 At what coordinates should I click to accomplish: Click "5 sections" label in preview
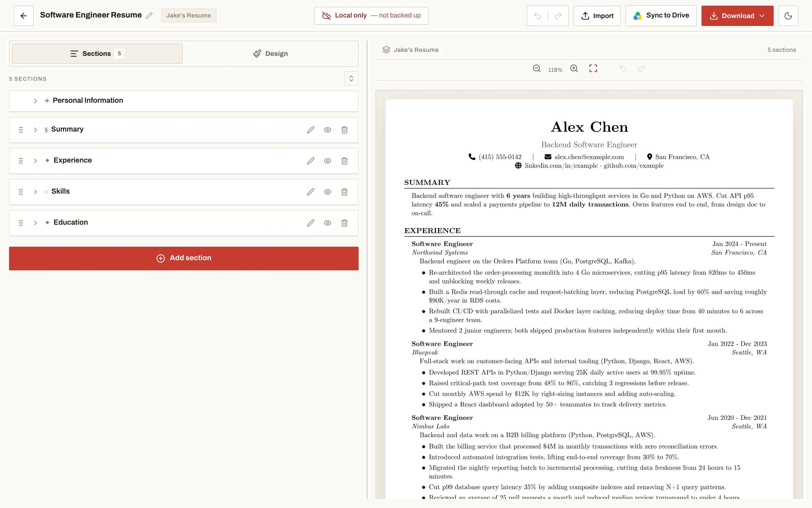782,50
